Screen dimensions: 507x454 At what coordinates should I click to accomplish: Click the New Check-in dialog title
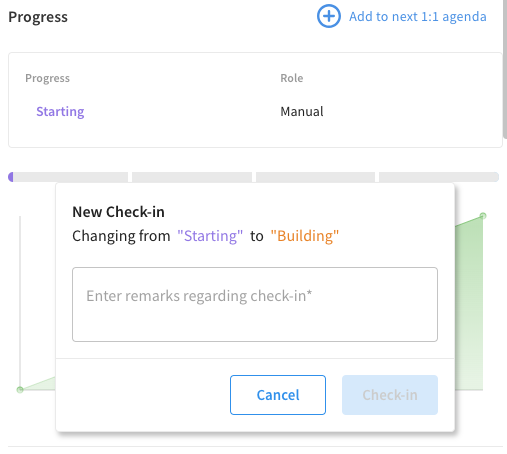click(x=118, y=212)
